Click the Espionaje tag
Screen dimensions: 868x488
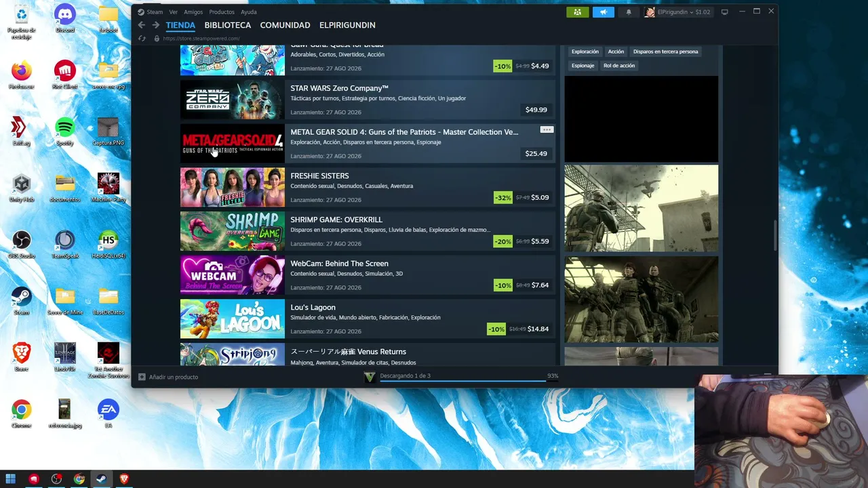[583, 66]
